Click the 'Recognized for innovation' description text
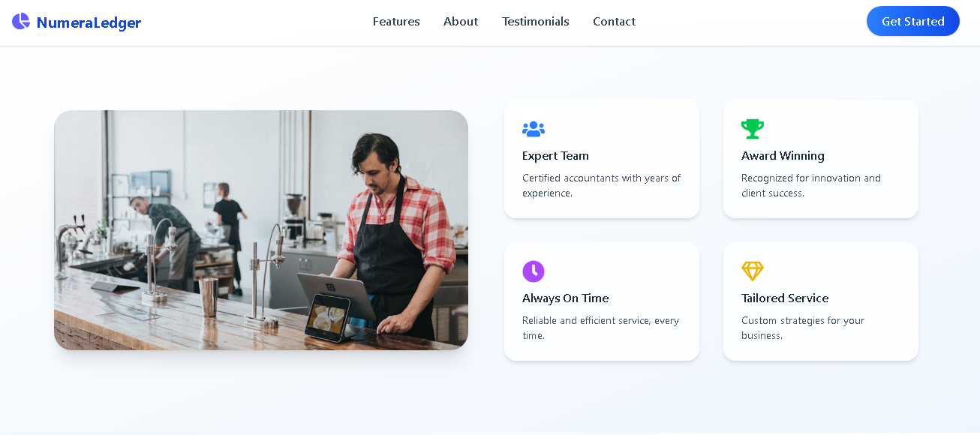The height and width of the screenshot is (435, 980). coord(810,185)
